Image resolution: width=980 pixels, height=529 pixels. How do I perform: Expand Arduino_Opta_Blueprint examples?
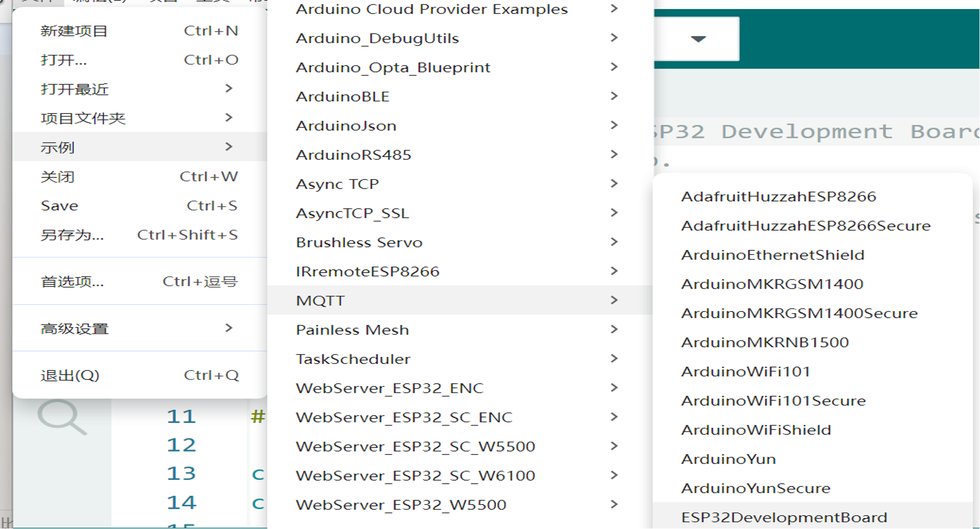(460, 67)
